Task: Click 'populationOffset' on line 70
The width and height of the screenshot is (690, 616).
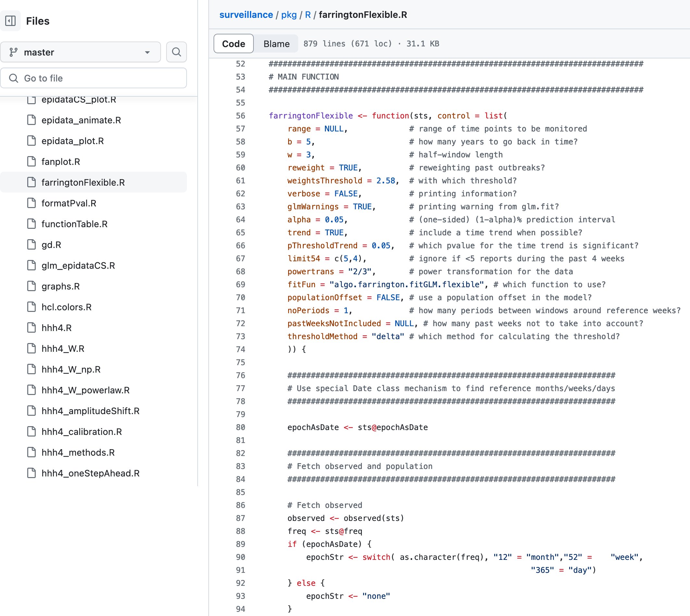Action: 325,298
